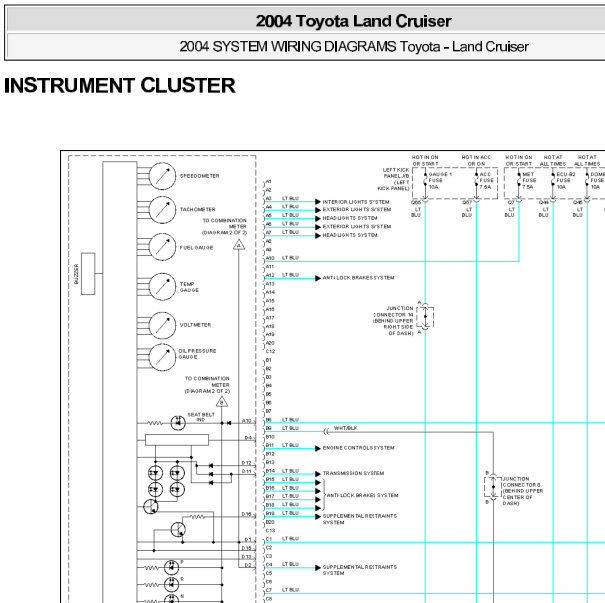Screen dimensions: 605x603
Task: Click the temp gauge dial symbol
Action: (162, 287)
